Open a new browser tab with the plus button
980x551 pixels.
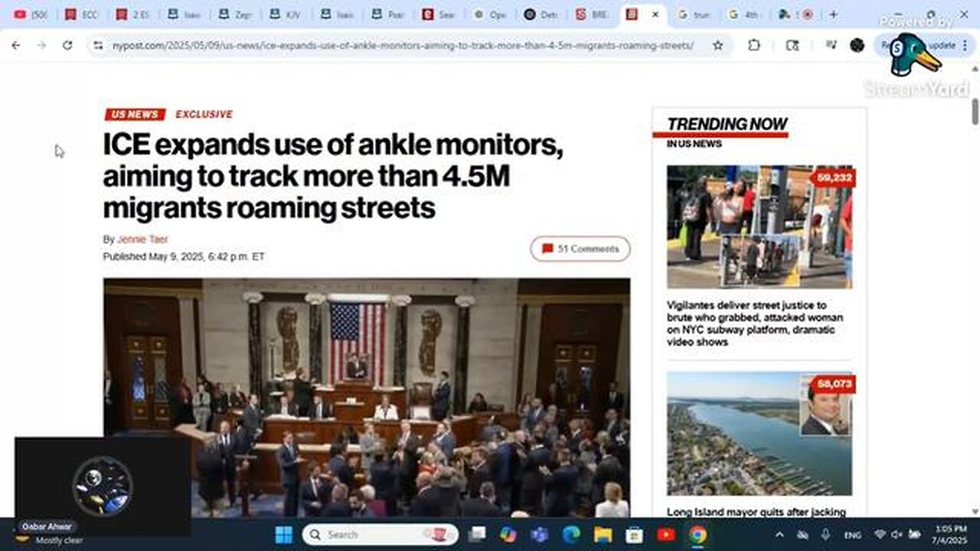tap(833, 15)
